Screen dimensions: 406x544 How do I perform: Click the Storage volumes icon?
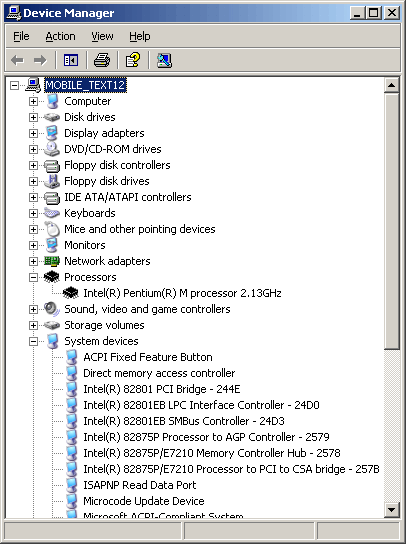coord(52,325)
